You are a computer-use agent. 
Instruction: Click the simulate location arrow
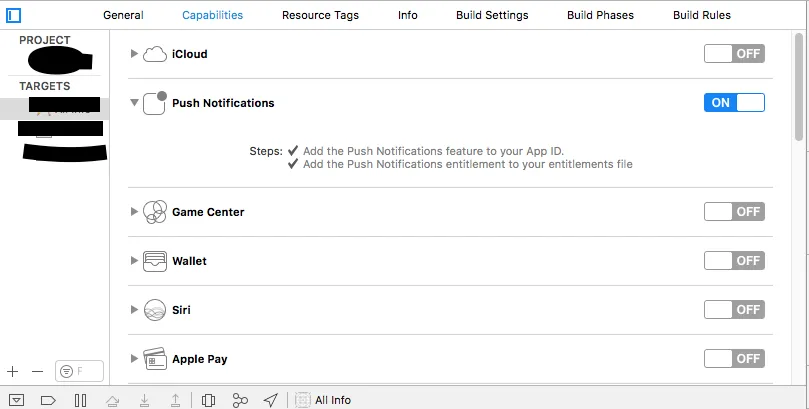point(270,400)
